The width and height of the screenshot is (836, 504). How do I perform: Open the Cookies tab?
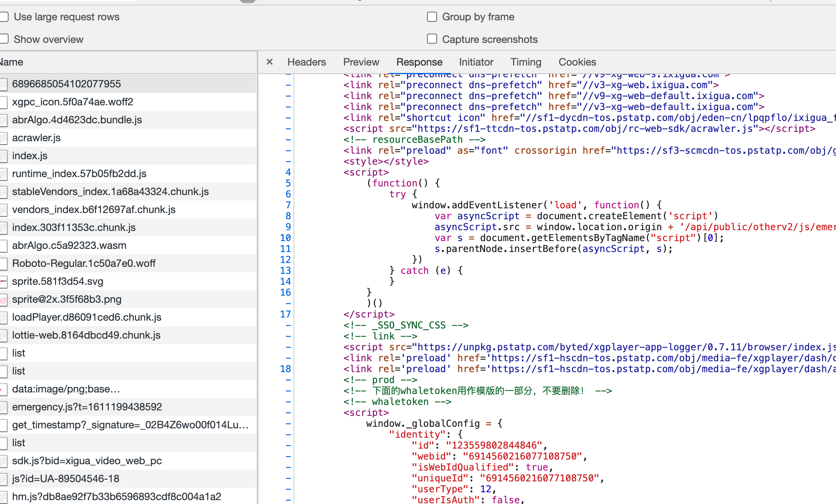577,62
